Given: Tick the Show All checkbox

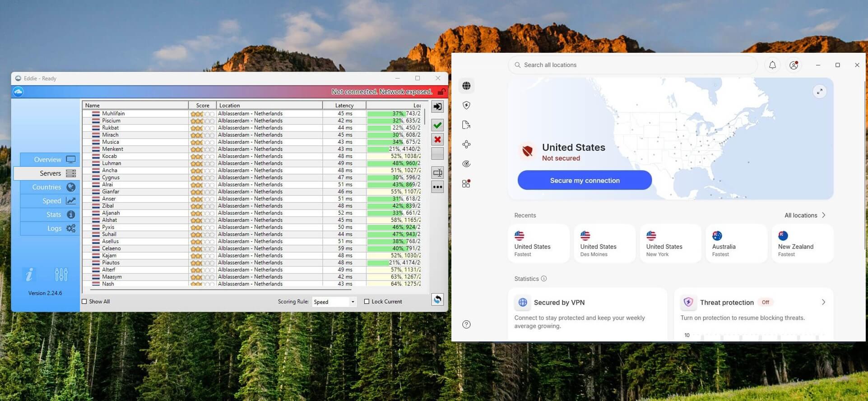Looking at the screenshot, I should coord(84,301).
